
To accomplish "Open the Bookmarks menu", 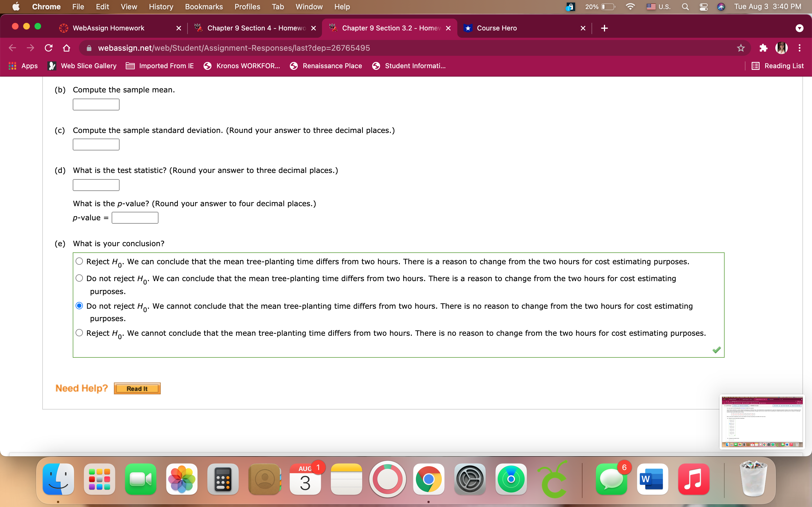I will 204,6.
